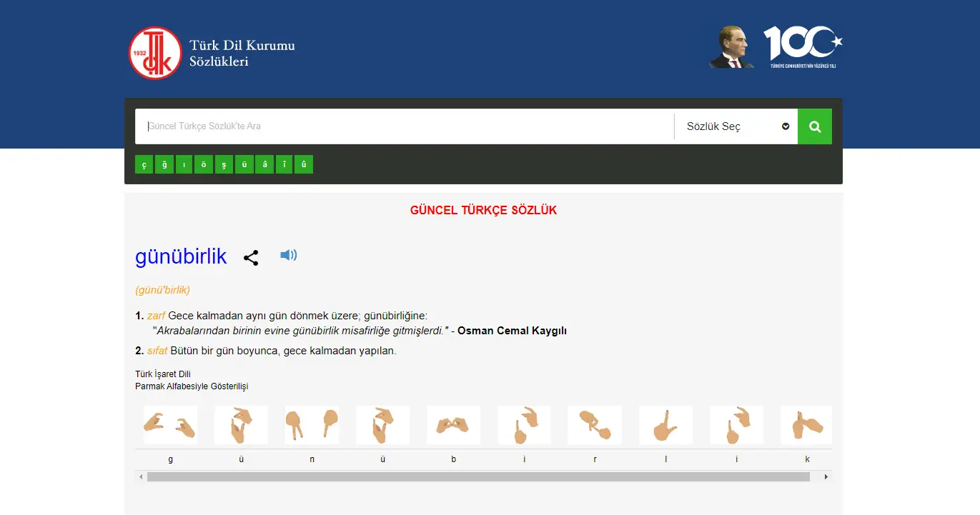This screenshot has height=515, width=980.
Task: Click the sign language image for r
Action: 595,425
